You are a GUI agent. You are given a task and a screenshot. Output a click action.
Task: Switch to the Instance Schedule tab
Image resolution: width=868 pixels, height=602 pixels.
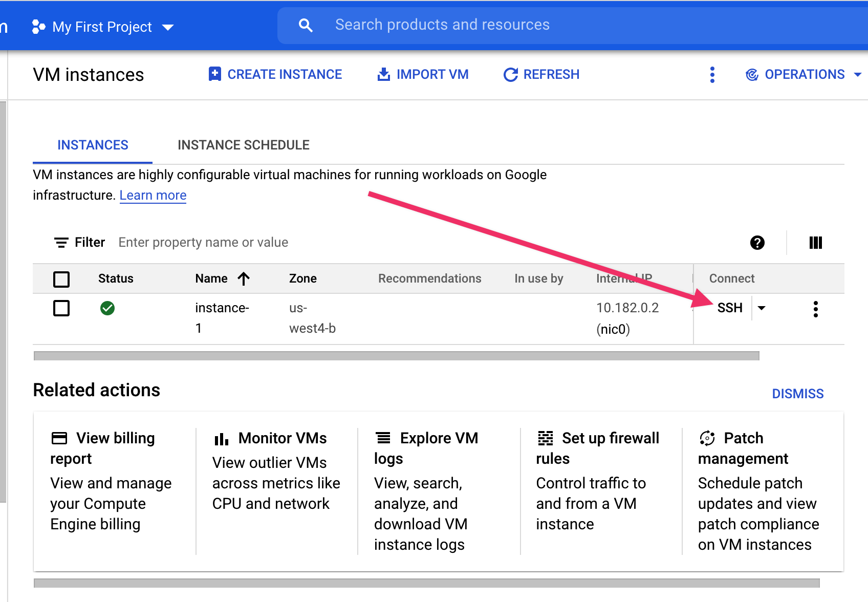point(243,145)
